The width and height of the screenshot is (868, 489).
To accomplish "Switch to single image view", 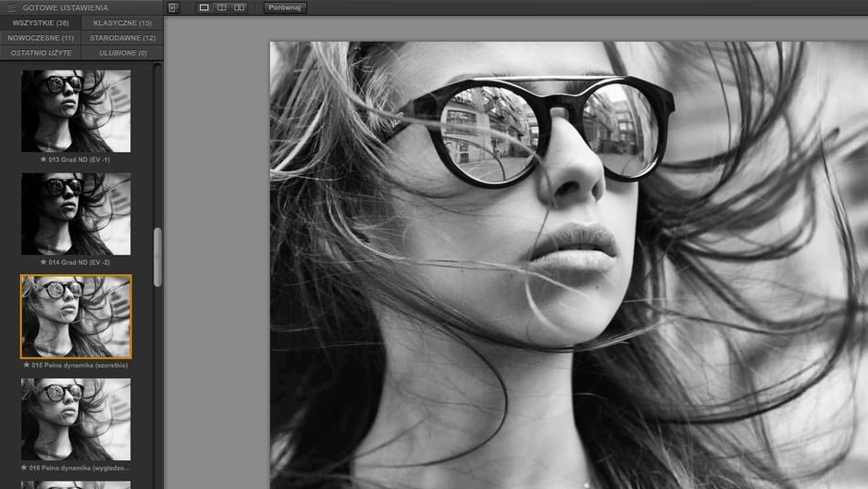I will (204, 7).
